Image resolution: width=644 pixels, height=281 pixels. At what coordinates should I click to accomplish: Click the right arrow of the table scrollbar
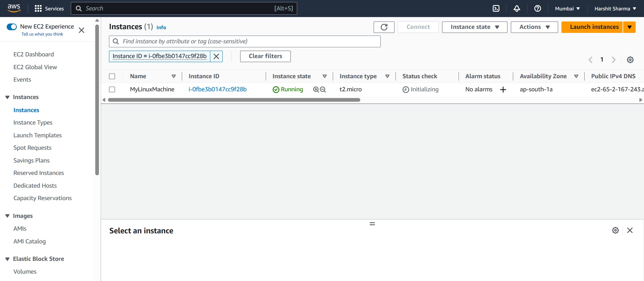(641, 100)
